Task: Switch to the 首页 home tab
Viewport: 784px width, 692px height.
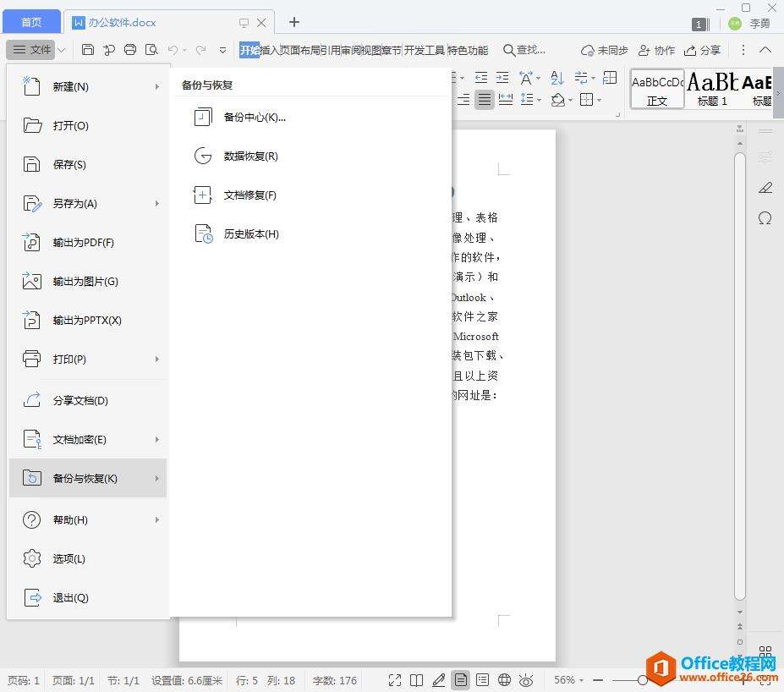Action: 31,22
